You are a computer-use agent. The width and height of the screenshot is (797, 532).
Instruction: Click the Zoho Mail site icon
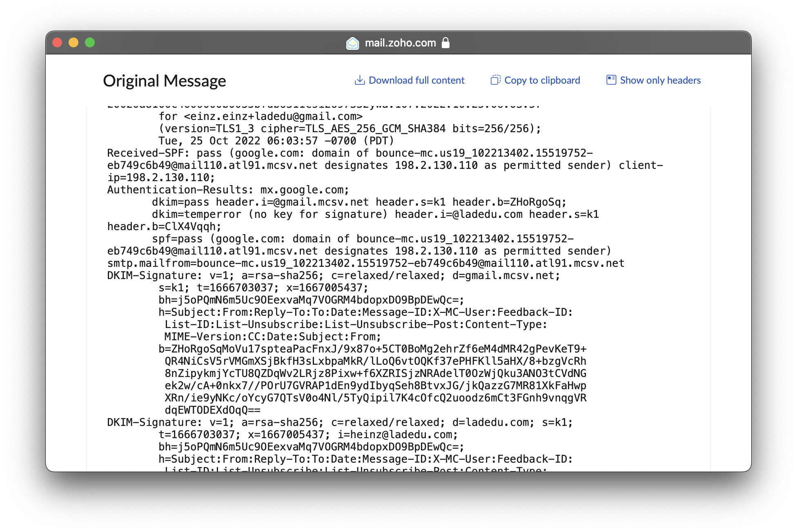(x=352, y=43)
